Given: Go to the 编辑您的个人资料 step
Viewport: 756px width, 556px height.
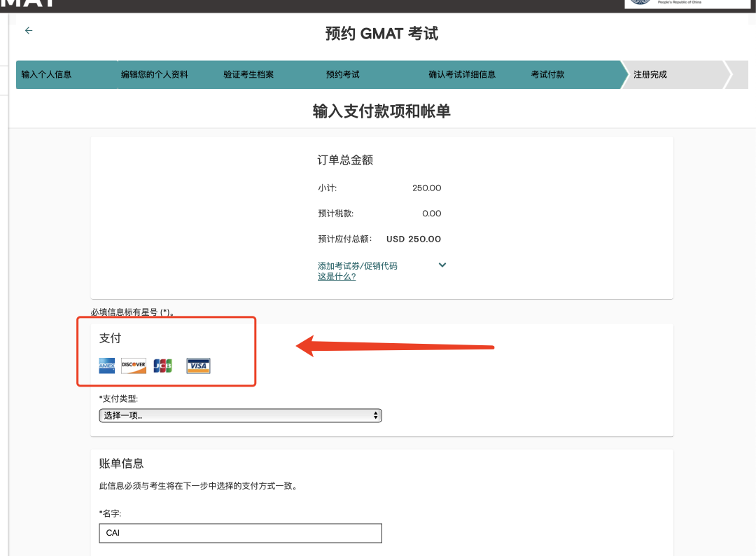Looking at the screenshot, I should 154,74.
